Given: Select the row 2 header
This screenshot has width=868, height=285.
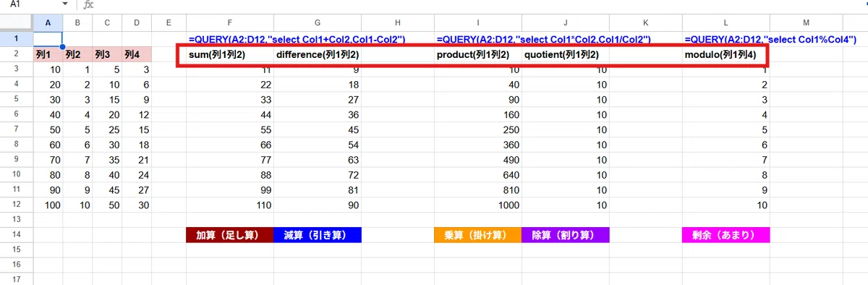Looking at the screenshot, I should click(17, 54).
